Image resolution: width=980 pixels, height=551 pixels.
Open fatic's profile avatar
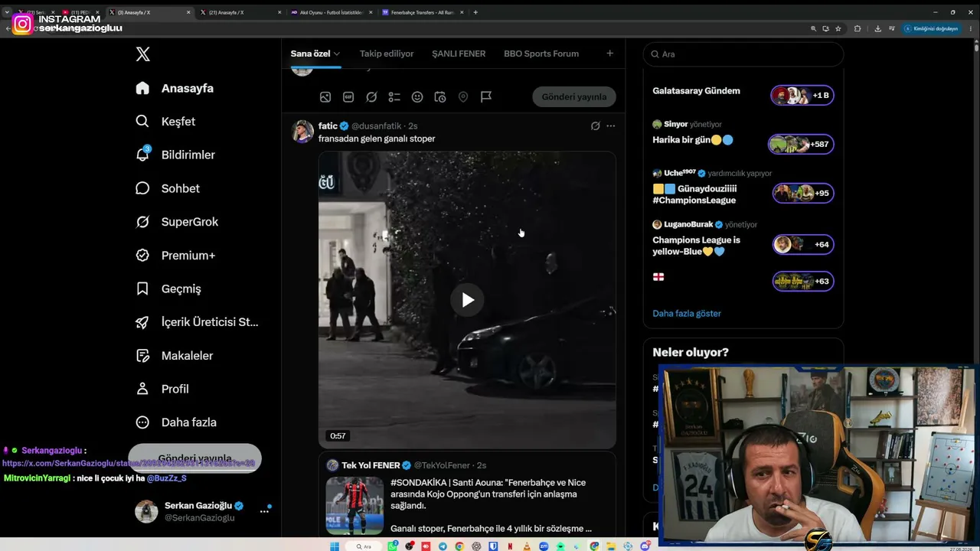[302, 132]
